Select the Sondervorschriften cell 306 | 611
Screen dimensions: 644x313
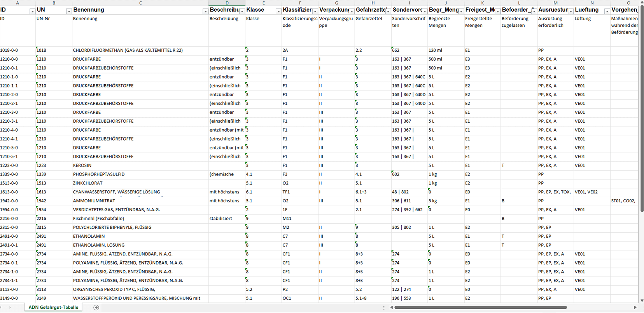(x=409, y=201)
